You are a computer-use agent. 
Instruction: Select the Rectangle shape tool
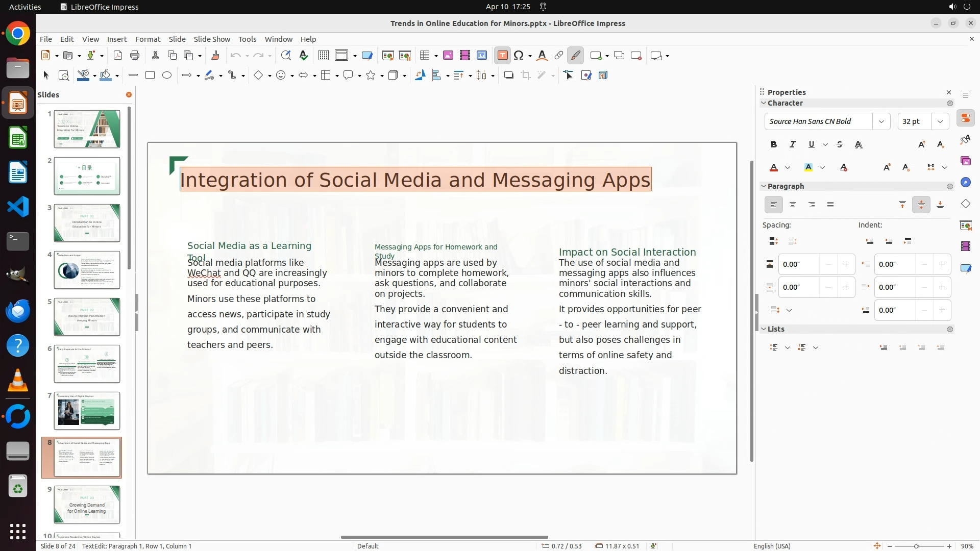(x=150, y=76)
